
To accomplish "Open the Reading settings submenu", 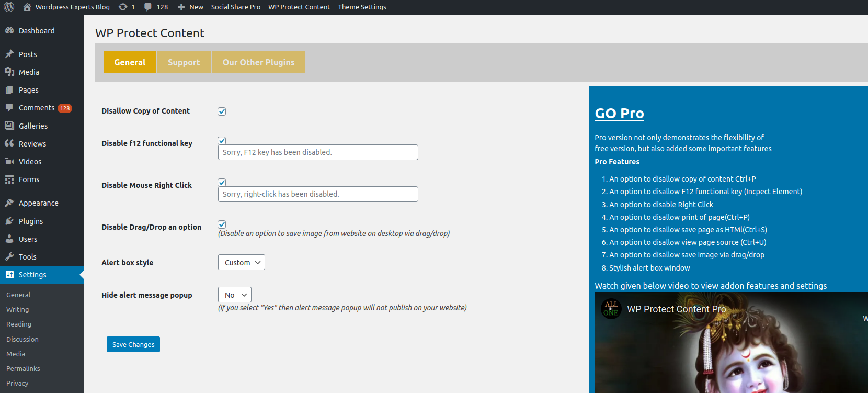I will 19,324.
